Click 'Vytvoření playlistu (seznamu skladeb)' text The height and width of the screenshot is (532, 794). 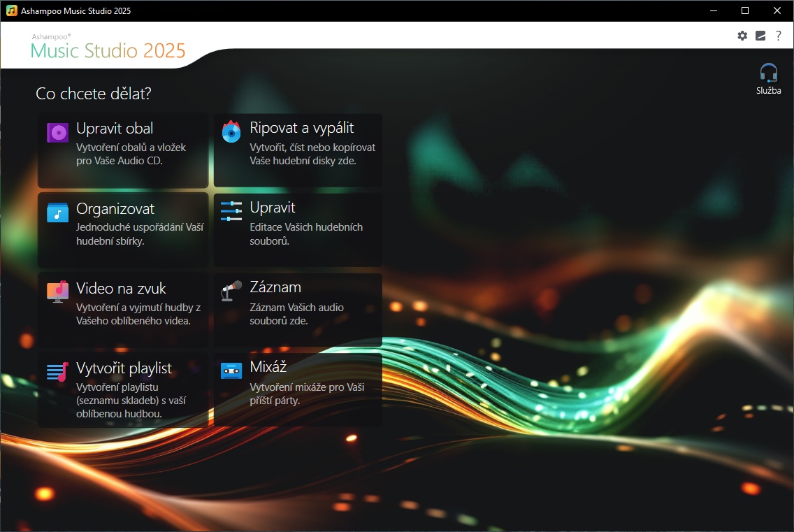click(x=131, y=401)
